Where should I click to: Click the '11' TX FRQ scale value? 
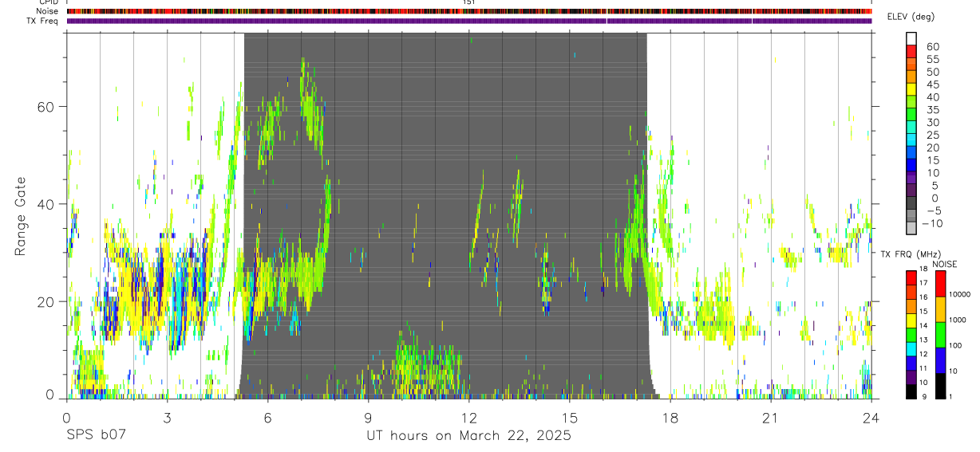point(924,368)
